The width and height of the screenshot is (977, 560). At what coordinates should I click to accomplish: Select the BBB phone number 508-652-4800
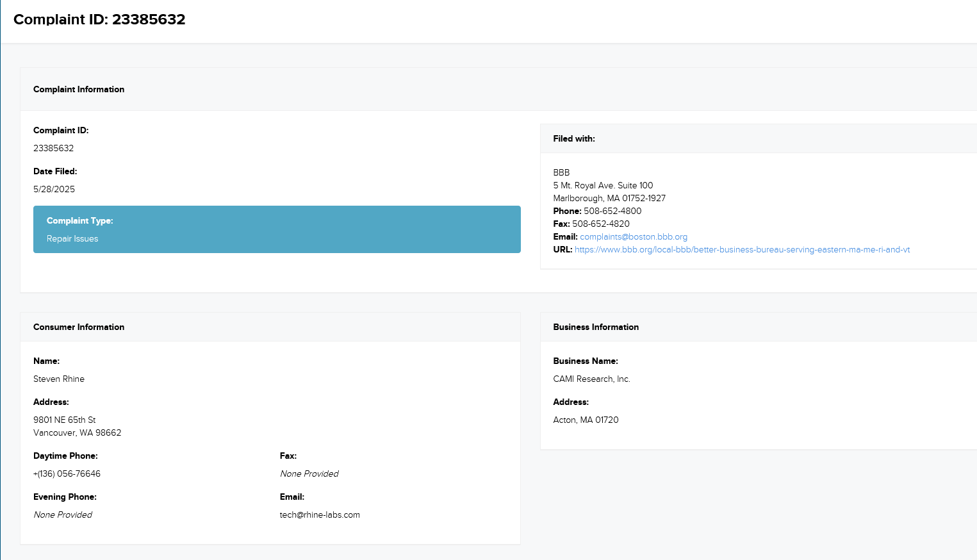[612, 211]
